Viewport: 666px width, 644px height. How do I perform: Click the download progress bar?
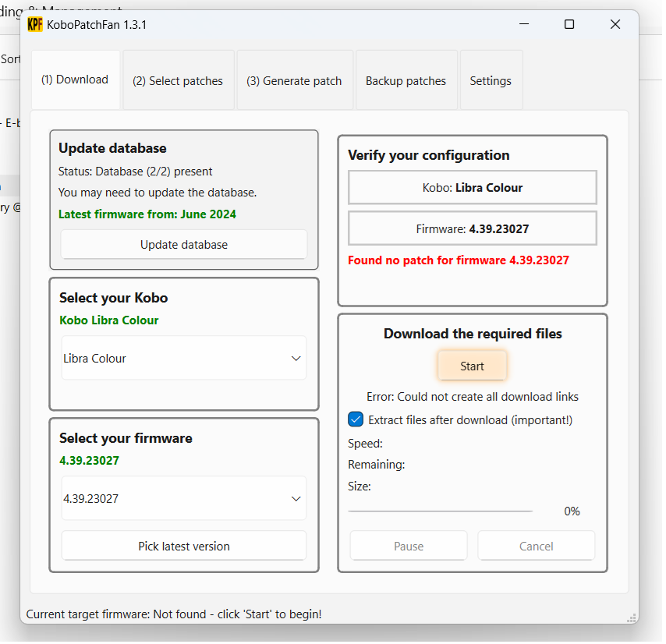pyautogui.click(x=440, y=511)
